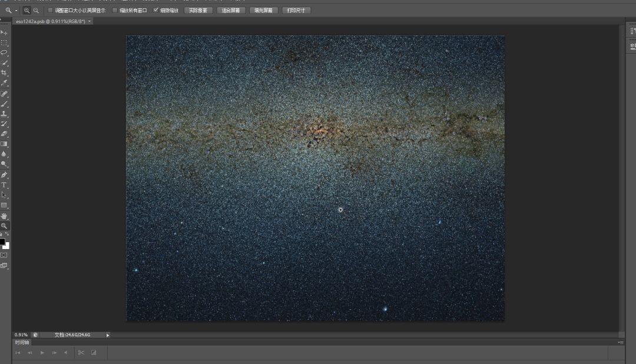Uncheck the 细微缩放 checkbox
This screenshot has width=636, height=364.
click(155, 11)
